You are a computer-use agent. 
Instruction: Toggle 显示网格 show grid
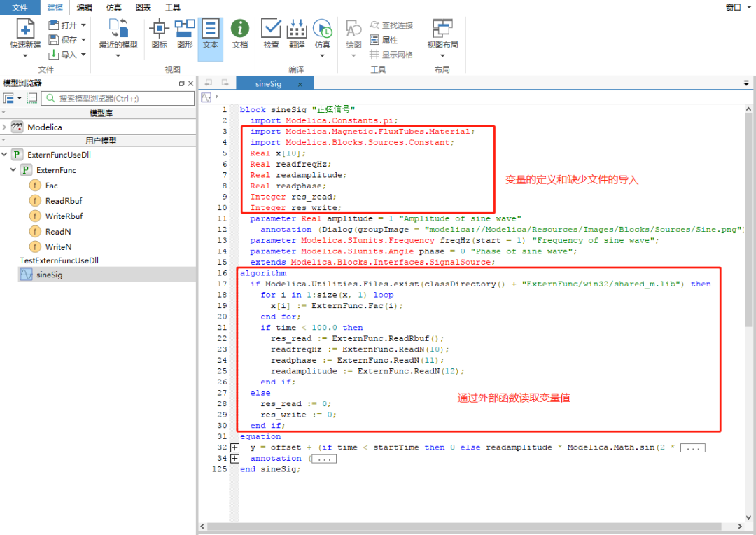click(x=391, y=55)
